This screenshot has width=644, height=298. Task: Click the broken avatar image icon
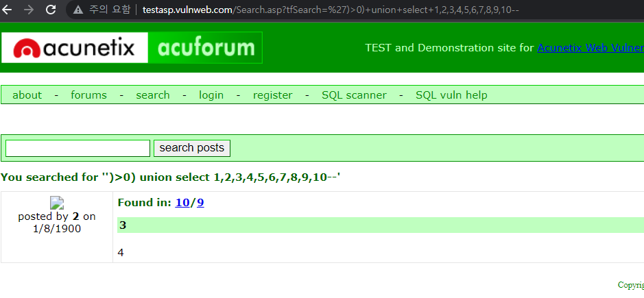(57, 203)
